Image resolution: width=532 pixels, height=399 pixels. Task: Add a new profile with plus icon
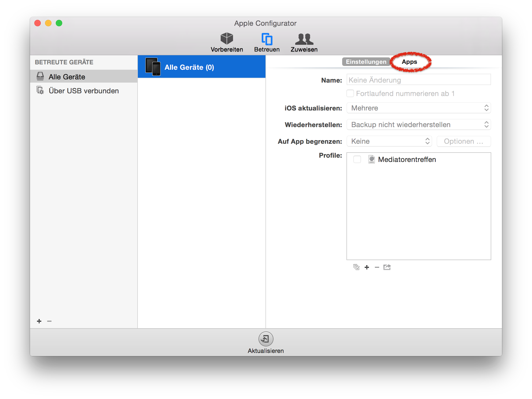tap(367, 267)
